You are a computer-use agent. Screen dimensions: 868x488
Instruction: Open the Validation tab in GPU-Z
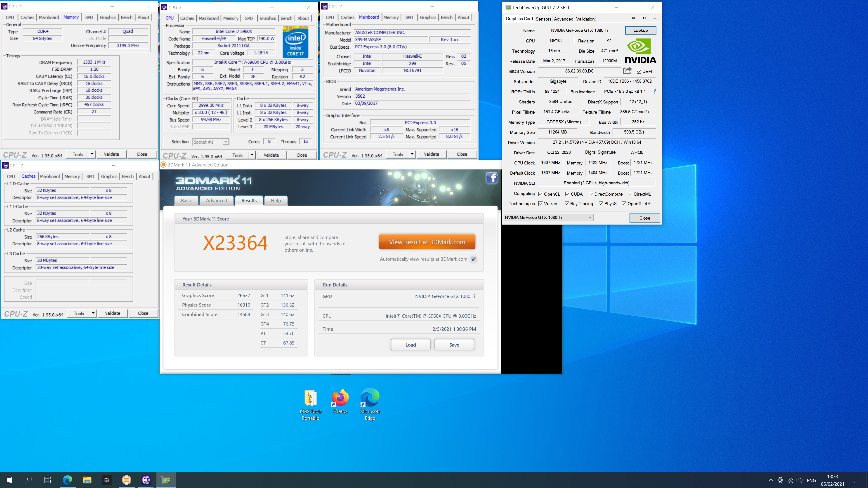585,19
